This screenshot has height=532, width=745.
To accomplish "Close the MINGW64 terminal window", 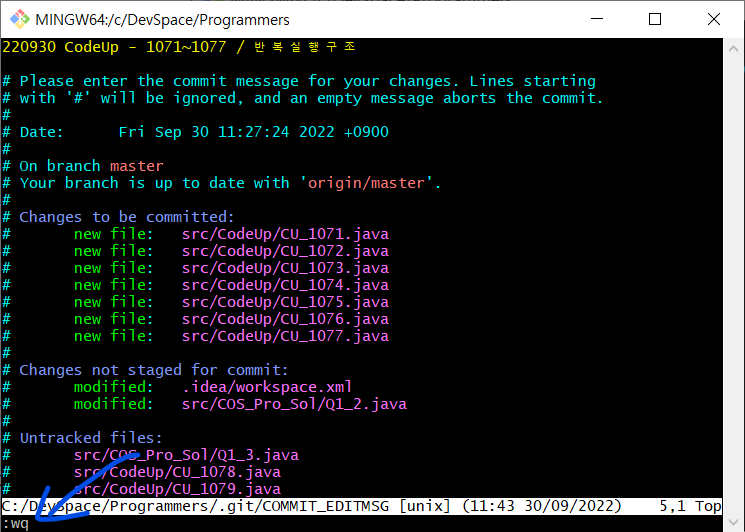I will (x=714, y=19).
